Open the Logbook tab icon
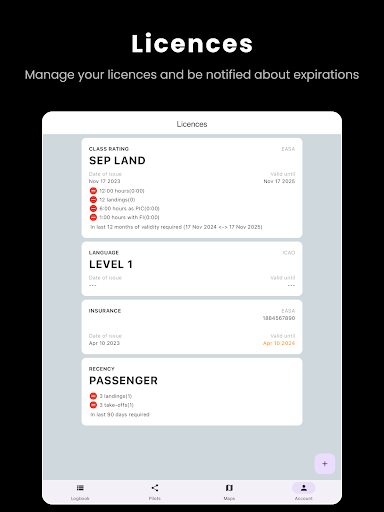Image resolution: width=384 pixels, height=512 pixels. 80,488
